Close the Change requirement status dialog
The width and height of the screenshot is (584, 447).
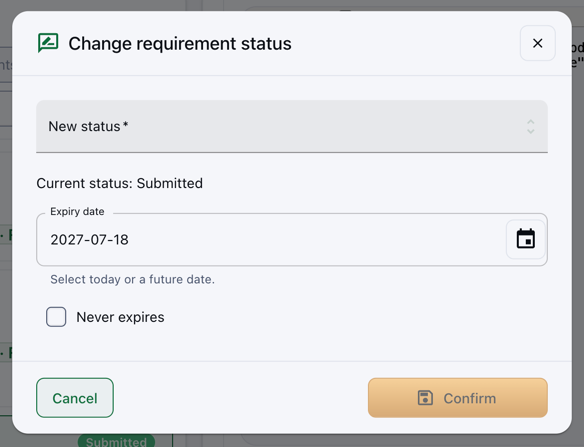[537, 43]
